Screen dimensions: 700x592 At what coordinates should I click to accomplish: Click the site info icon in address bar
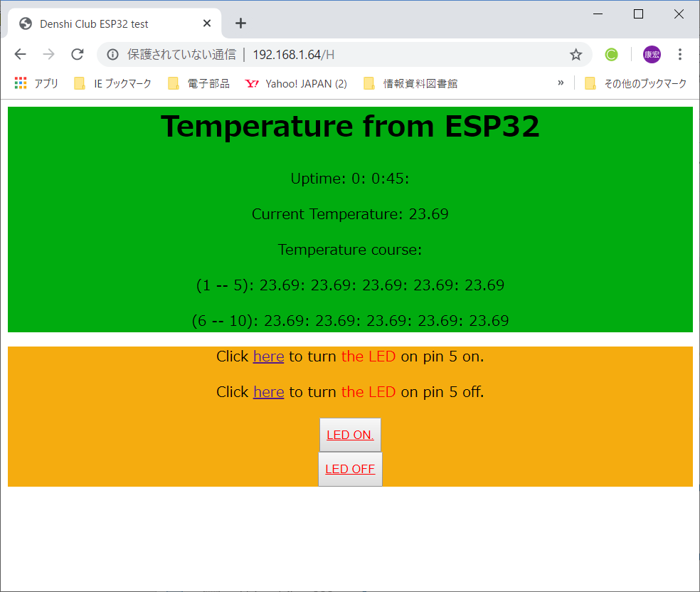112,55
